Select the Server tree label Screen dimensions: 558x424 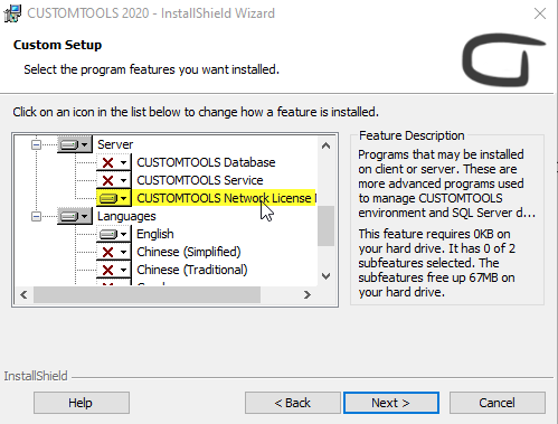click(115, 145)
